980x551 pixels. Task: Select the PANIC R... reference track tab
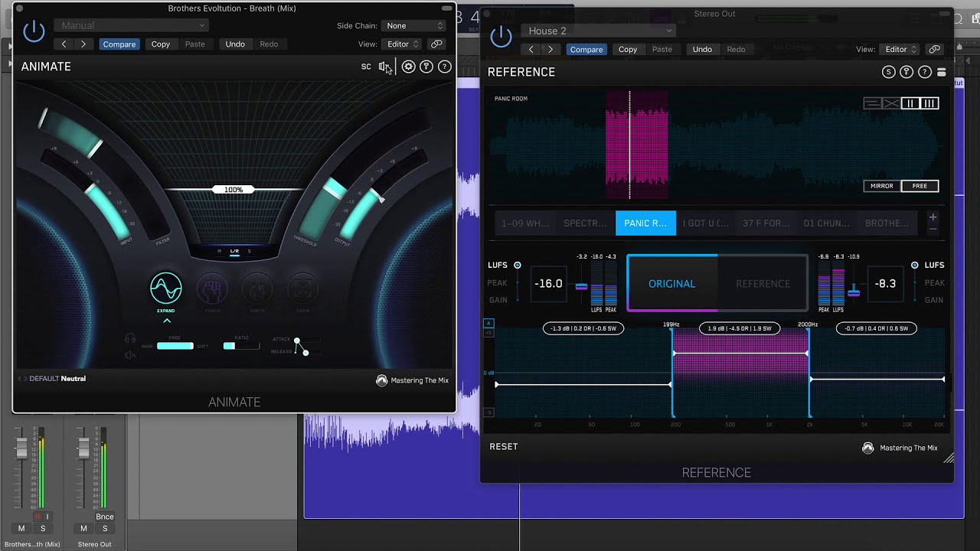[x=645, y=223]
